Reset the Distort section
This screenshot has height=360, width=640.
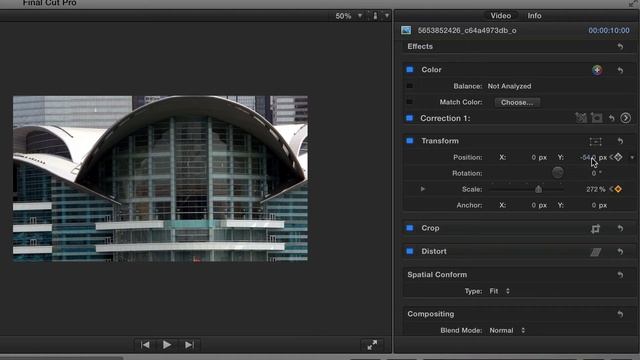point(620,252)
